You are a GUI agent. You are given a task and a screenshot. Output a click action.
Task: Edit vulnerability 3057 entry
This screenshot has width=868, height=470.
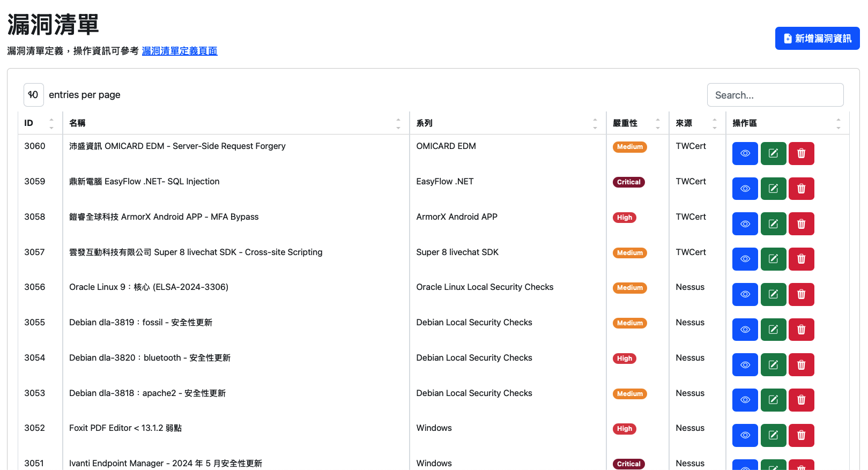coord(773,259)
